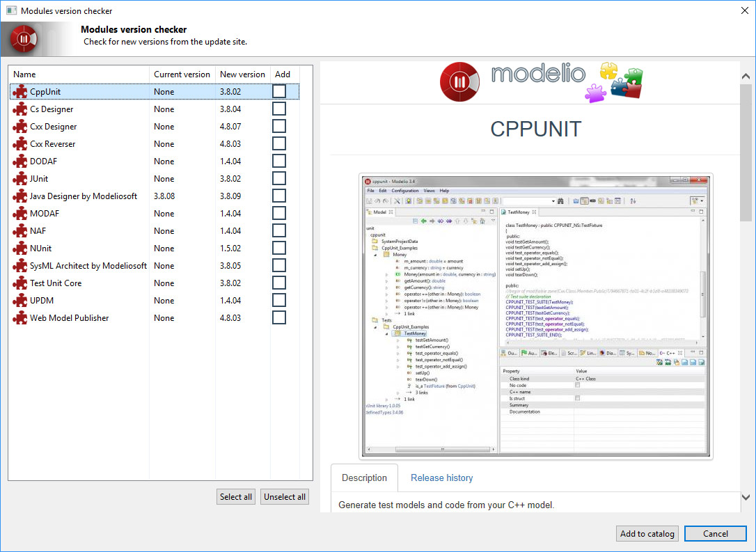Click the NUnit module icon
The image size is (756, 552).
coord(19,249)
